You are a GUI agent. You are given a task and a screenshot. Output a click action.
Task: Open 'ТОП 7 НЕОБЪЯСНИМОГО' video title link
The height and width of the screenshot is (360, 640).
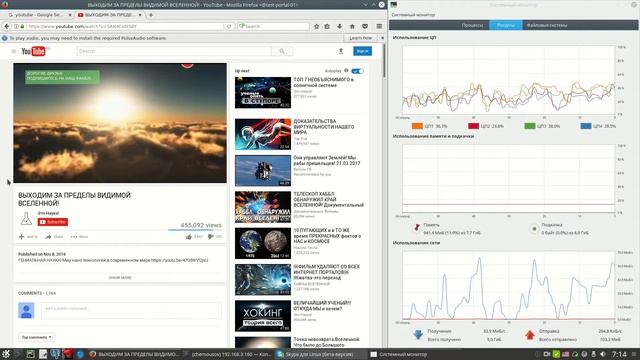point(324,82)
